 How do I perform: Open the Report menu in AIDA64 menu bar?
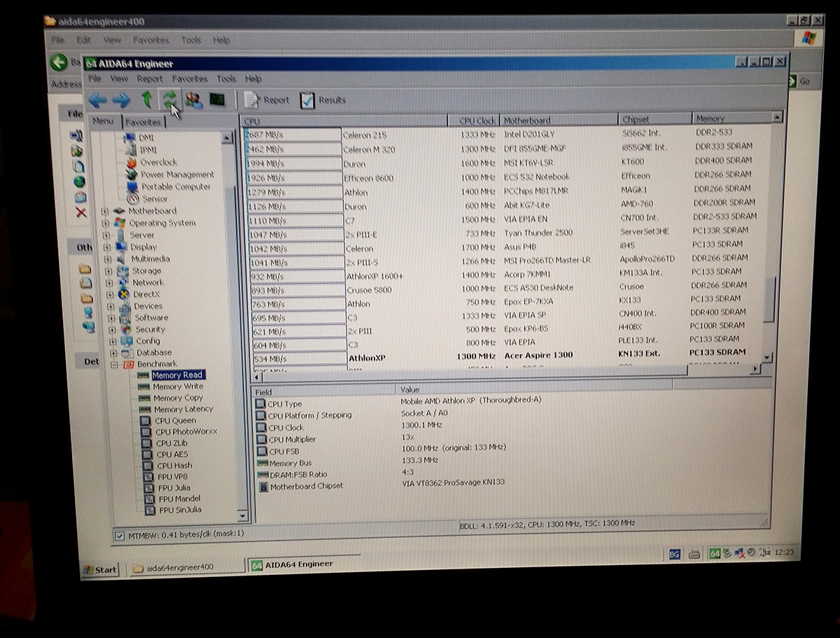(x=150, y=79)
